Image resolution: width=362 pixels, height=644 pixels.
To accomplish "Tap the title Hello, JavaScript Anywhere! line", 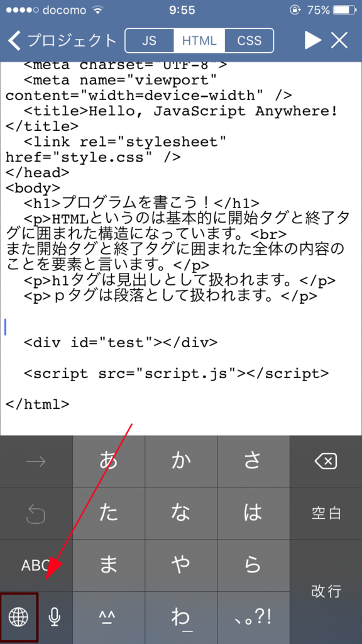I will click(180, 111).
